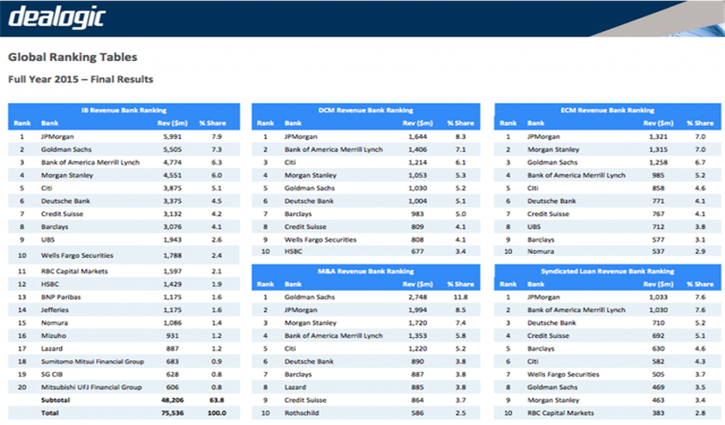725x425 pixels.
Task: Select the 63.8 subtotal share value
Action: pyautogui.click(x=217, y=400)
